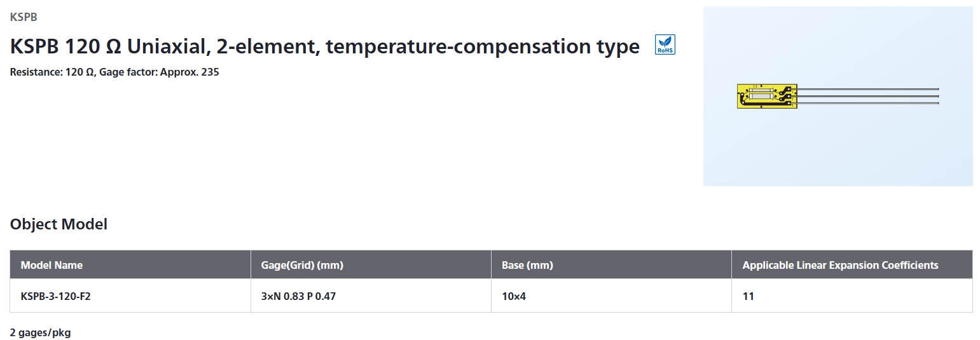Click Applicable Linear Expansion Coefficients header
The width and height of the screenshot is (980, 340).
point(852,265)
